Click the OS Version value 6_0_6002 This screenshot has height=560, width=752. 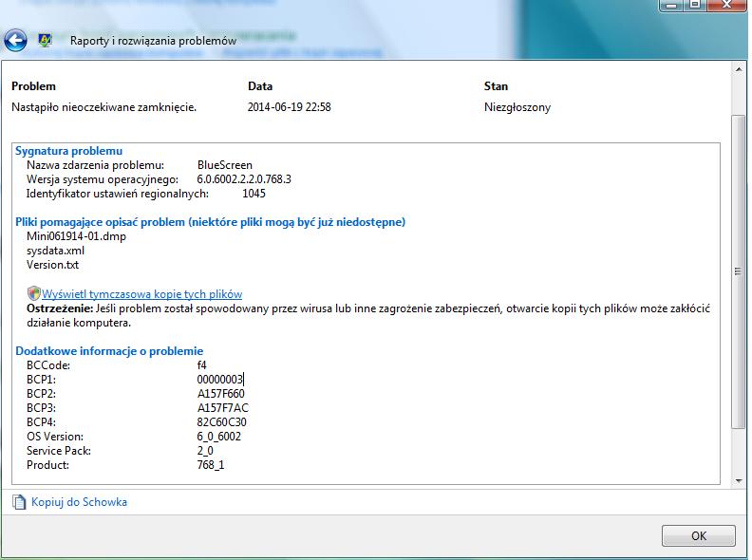point(218,437)
